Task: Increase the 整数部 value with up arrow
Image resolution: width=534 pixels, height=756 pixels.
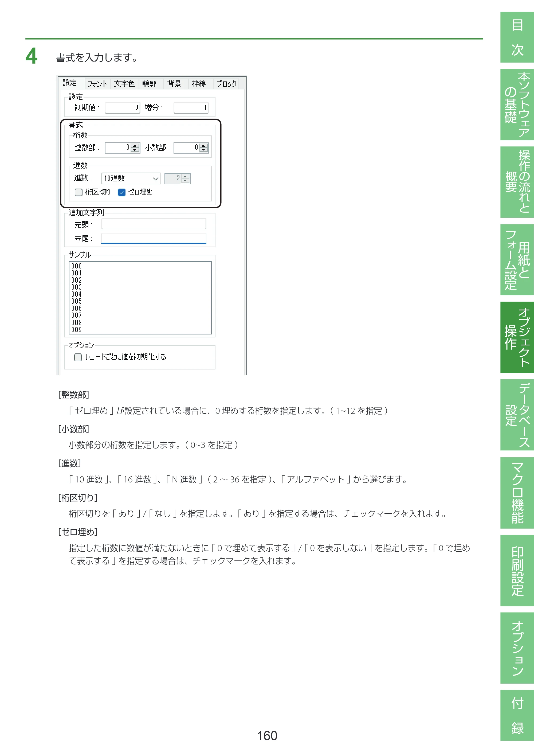Action: (x=135, y=146)
